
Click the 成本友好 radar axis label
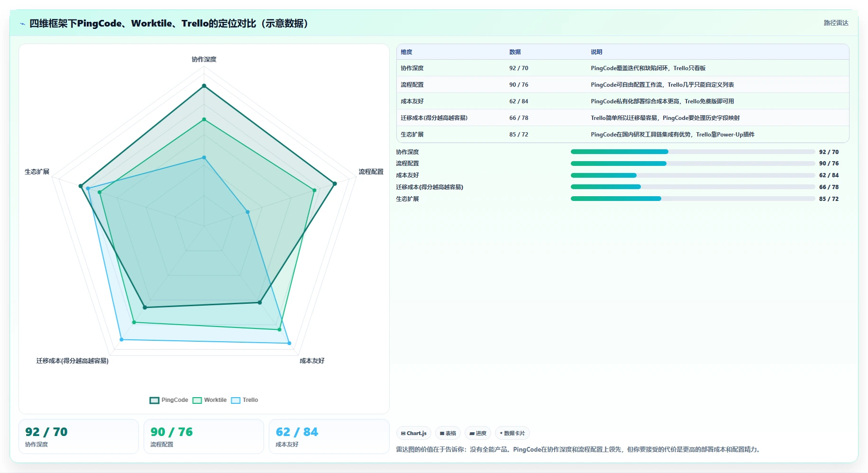point(312,361)
